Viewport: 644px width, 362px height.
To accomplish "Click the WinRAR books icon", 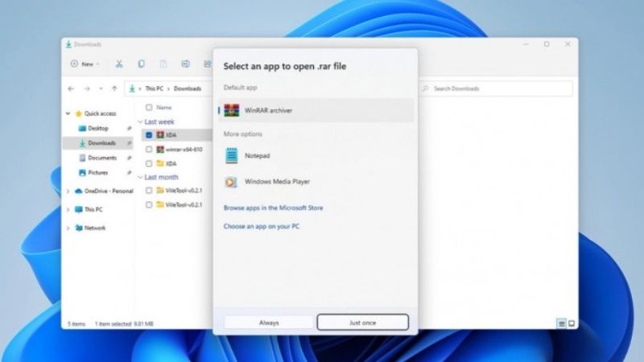I will 231,110.
